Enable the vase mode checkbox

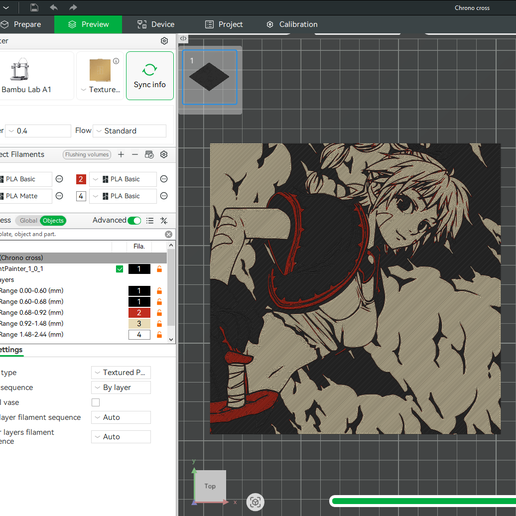pos(96,402)
